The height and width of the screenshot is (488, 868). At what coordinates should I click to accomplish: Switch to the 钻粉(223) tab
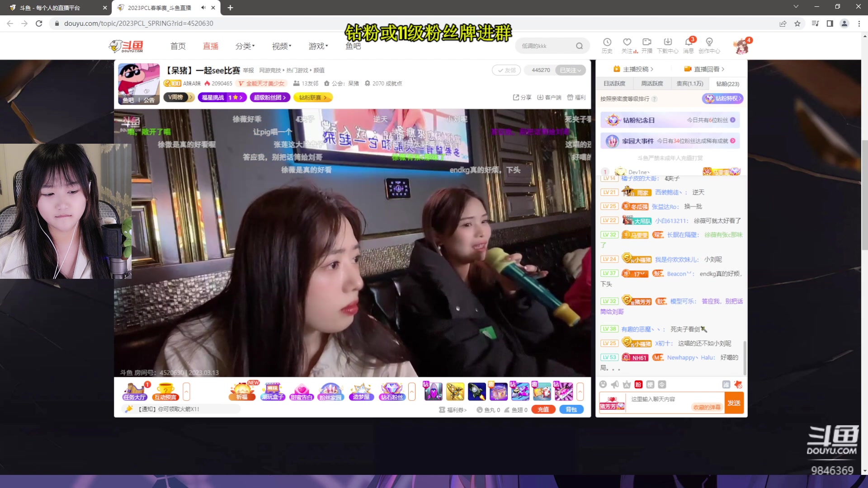[728, 84]
